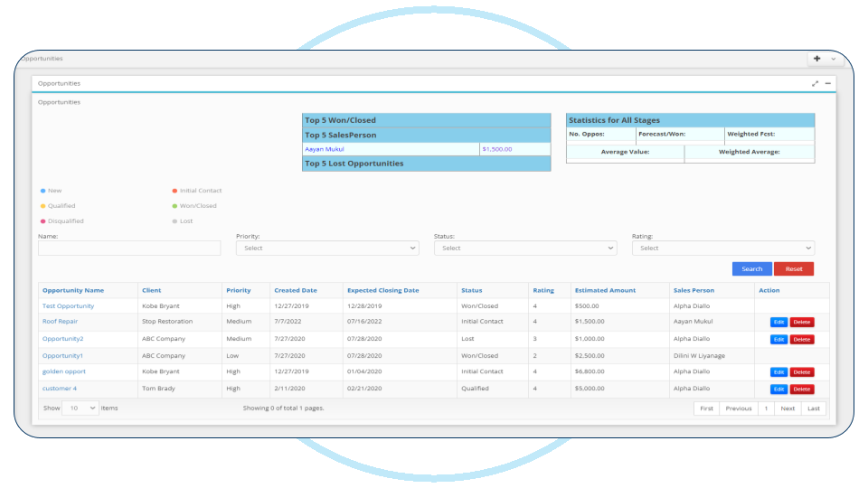Toggle the New legend item
Viewport: 868px width, 488px height.
point(51,191)
